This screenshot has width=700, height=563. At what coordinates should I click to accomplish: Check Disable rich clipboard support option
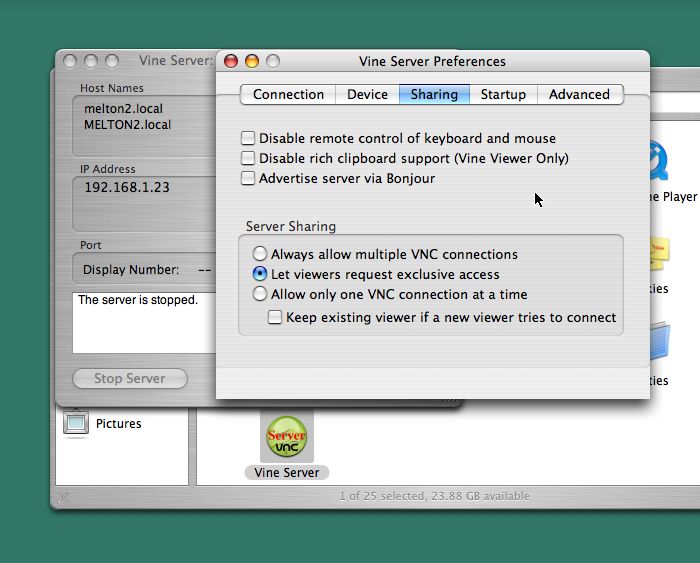tap(248, 158)
